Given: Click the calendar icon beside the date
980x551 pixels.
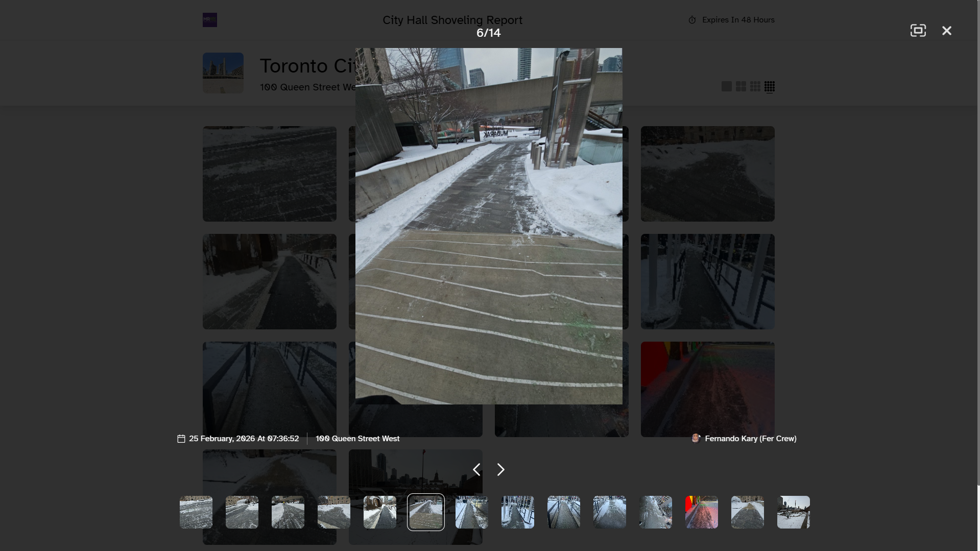Looking at the screenshot, I should (x=181, y=439).
